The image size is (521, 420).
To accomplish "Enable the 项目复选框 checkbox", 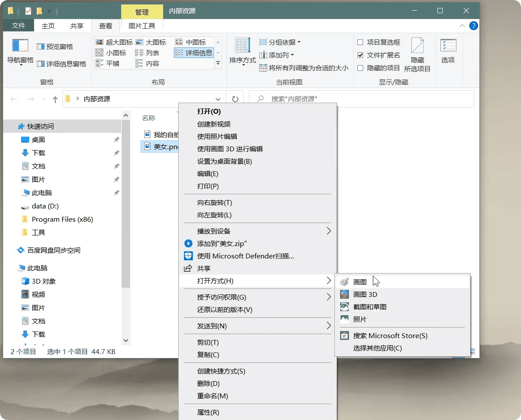I will pyautogui.click(x=360, y=42).
